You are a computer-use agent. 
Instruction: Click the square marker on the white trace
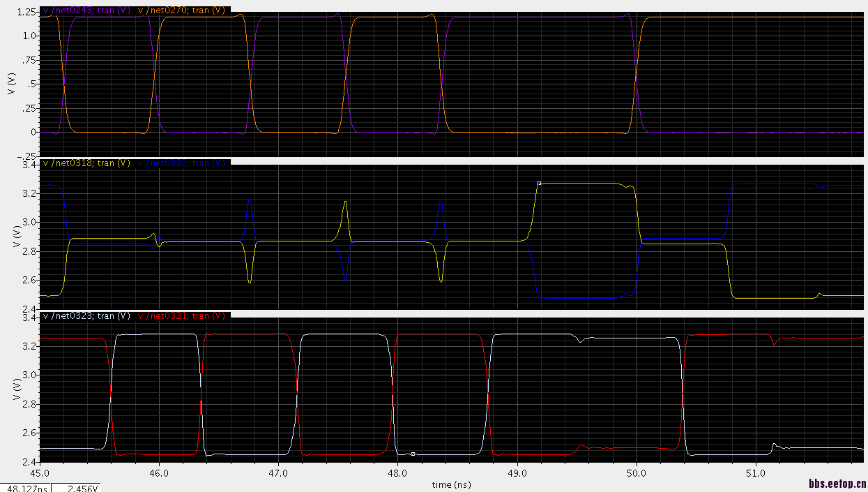click(x=413, y=454)
